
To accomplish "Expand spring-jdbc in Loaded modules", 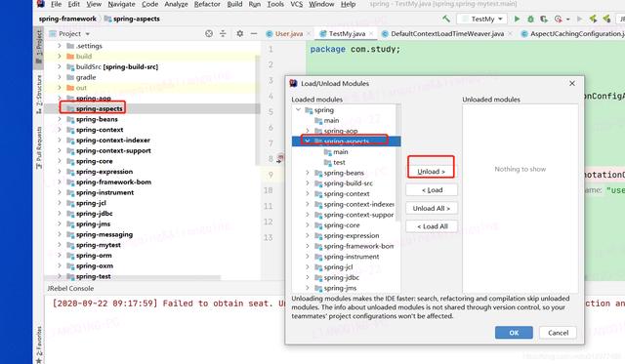I will (308, 277).
